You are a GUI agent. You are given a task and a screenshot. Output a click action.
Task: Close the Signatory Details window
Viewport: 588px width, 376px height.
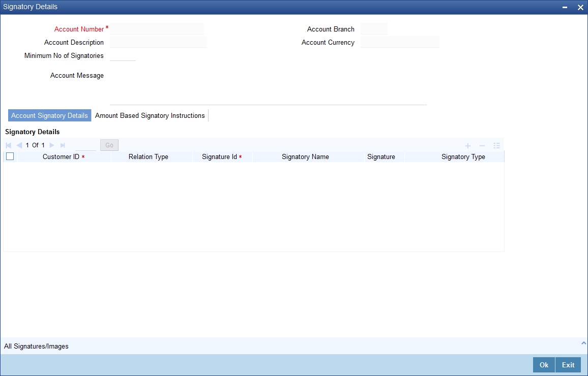580,7
